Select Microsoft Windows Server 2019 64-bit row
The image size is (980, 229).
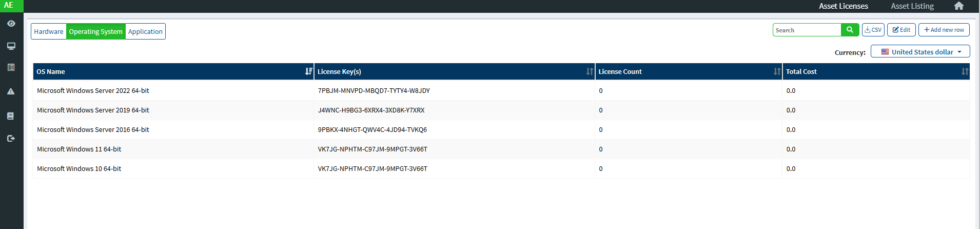pyautogui.click(x=501, y=110)
